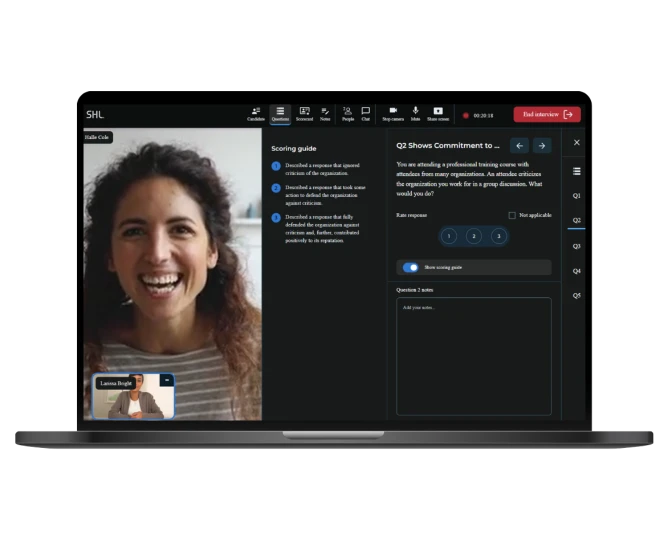Viewport: 668px width, 540px height.
Task: Open question list icon in sidebar
Action: point(576,171)
